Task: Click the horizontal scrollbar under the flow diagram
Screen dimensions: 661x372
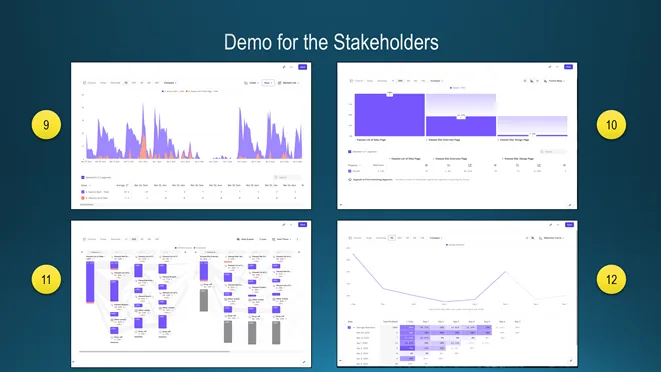Action: coord(154,351)
